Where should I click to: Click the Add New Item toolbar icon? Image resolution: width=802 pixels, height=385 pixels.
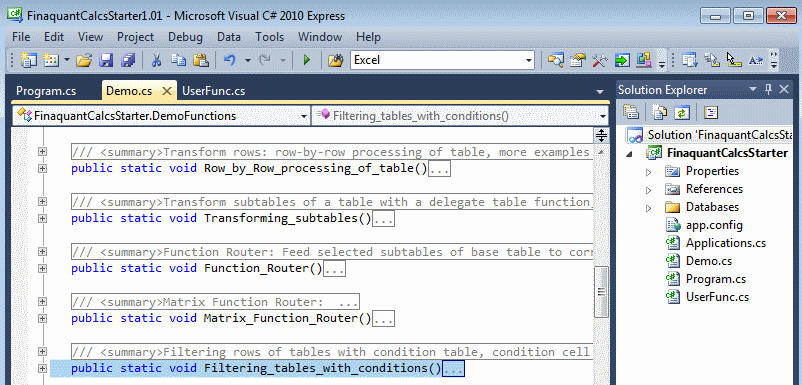coord(51,60)
